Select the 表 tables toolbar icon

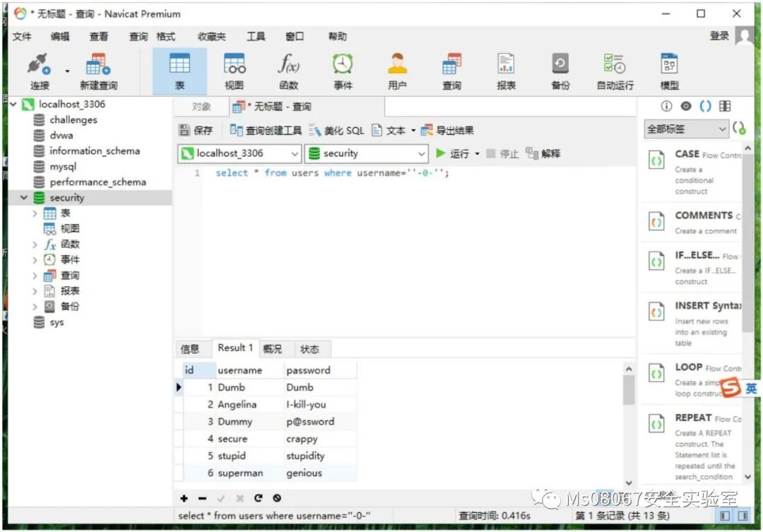click(x=179, y=71)
